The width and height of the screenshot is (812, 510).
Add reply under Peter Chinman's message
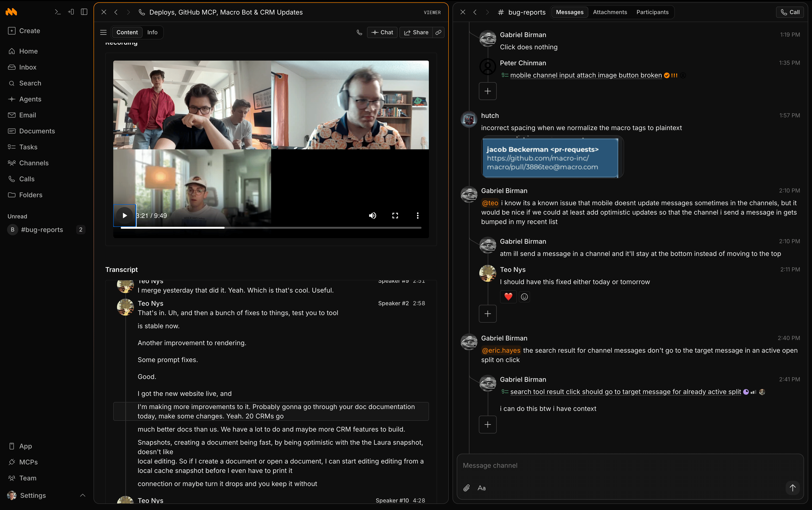tap(488, 91)
